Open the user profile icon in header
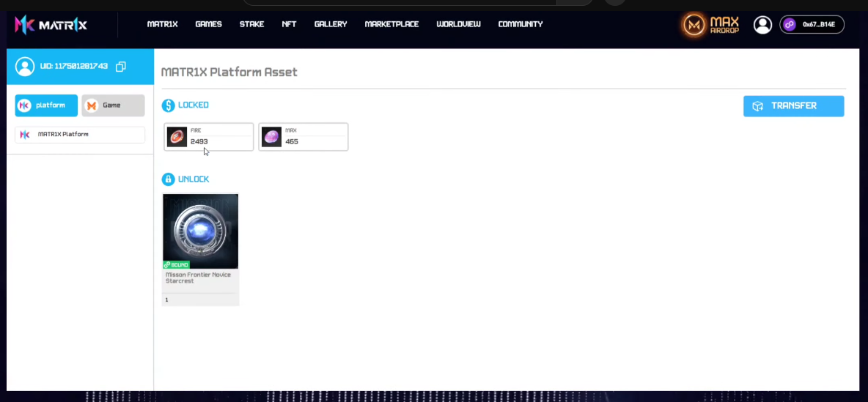This screenshot has height=402, width=868. (762, 24)
